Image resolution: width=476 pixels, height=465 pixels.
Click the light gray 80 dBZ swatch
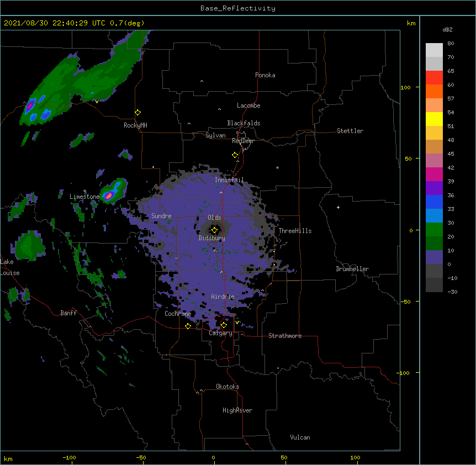pyautogui.click(x=434, y=50)
